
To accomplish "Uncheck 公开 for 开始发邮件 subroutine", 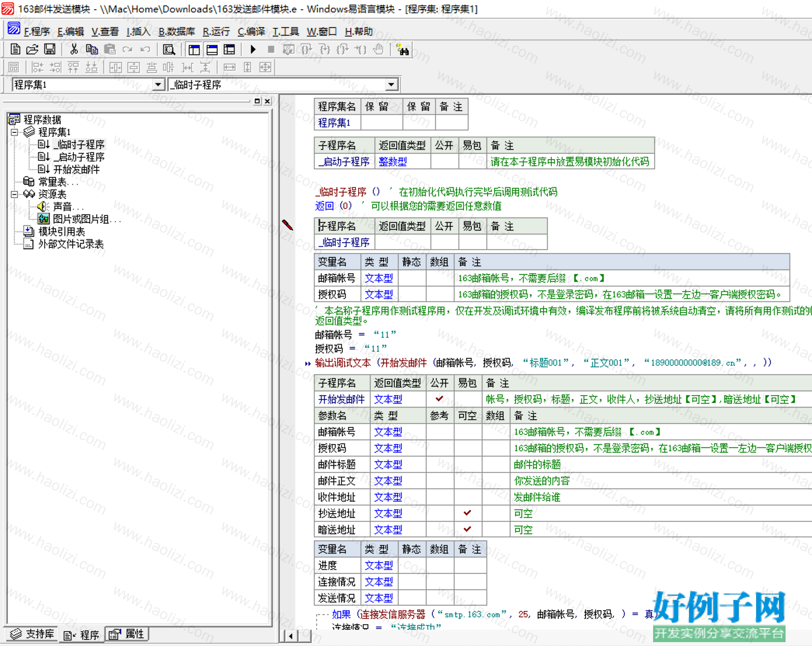I will (439, 399).
